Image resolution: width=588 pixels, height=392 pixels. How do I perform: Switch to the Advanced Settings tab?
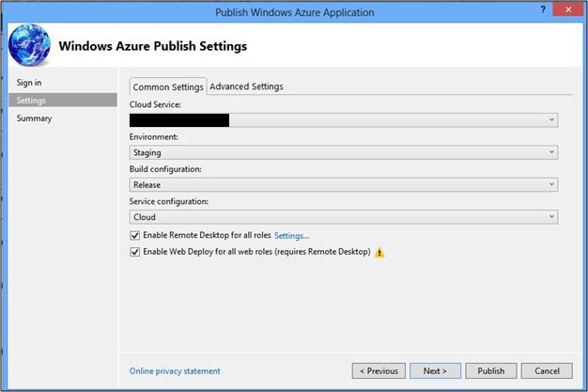(246, 86)
